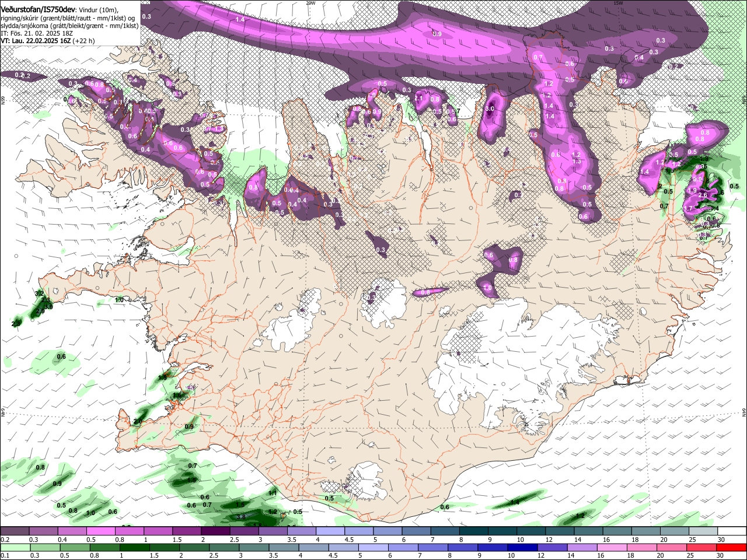Pick lower legend swatch between 16 and 18
The height and width of the screenshot is (560, 747).
[612, 548]
